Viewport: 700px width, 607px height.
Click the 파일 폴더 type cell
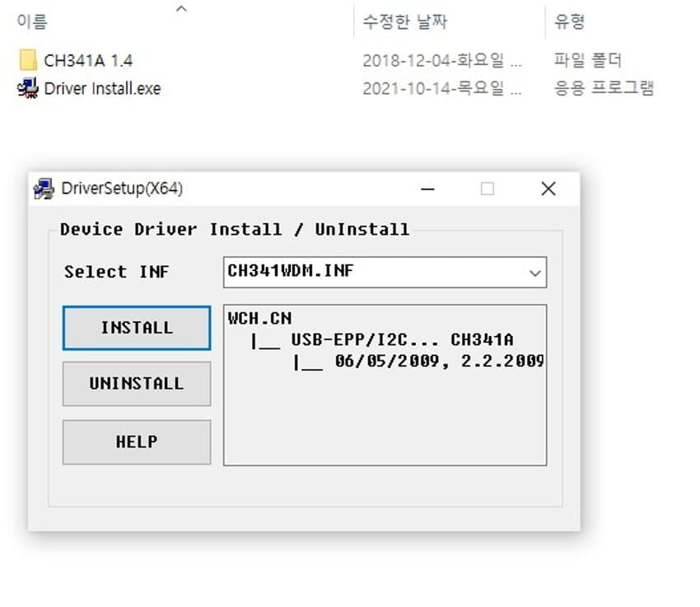click(x=587, y=60)
